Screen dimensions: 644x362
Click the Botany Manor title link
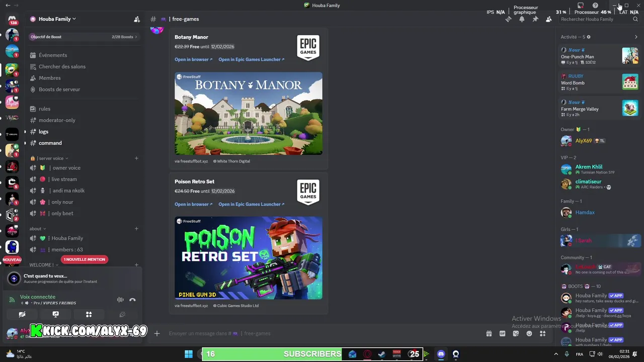(x=191, y=37)
